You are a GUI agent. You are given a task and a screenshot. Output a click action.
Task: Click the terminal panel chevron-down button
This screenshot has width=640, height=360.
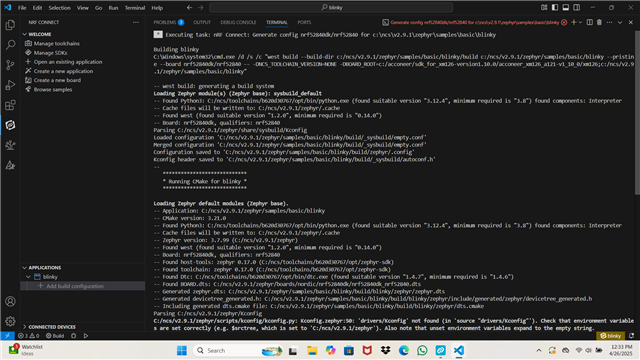pyautogui.click(x=620, y=22)
